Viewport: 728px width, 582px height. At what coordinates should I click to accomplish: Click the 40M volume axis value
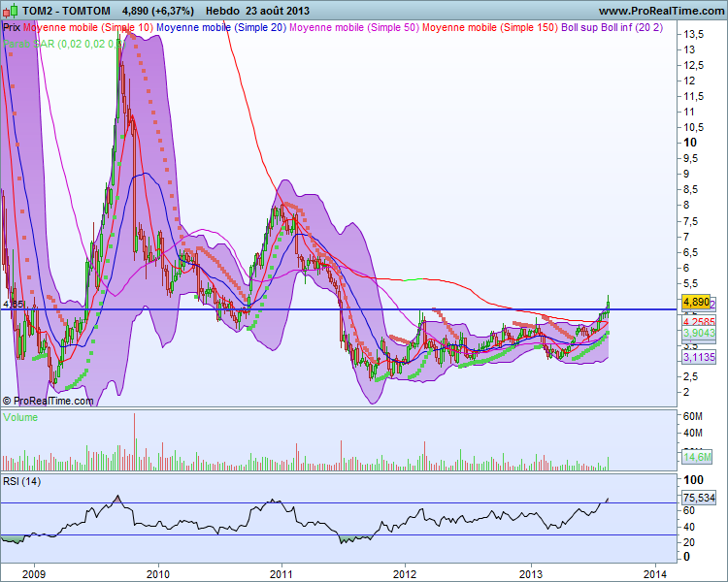693,433
